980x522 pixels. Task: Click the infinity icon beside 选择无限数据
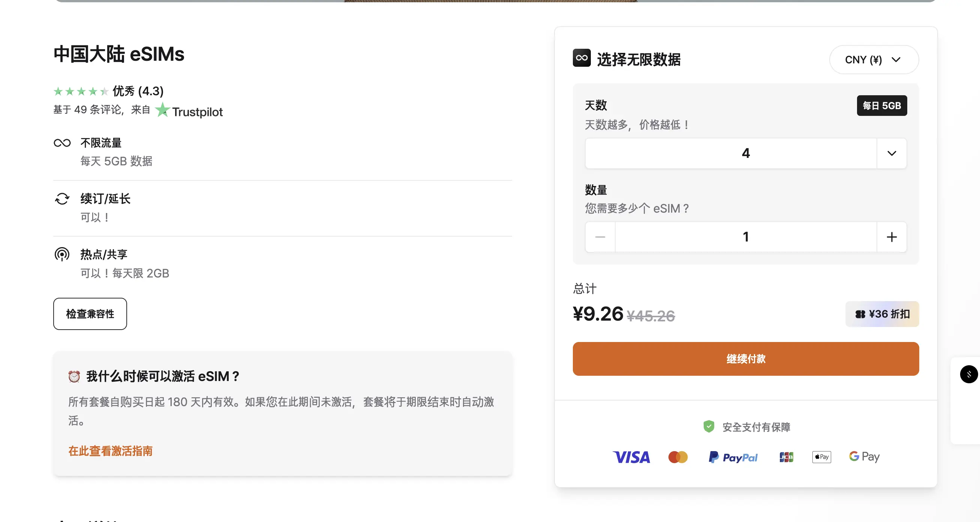pos(582,58)
